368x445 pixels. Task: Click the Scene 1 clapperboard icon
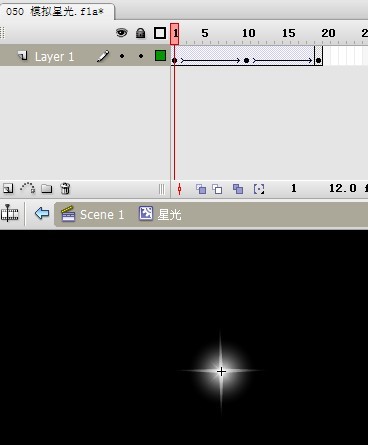pos(68,214)
